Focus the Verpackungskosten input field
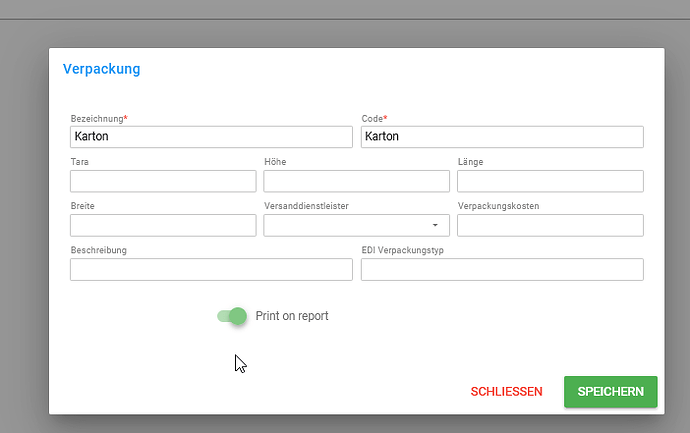The height and width of the screenshot is (433, 690). [550, 225]
